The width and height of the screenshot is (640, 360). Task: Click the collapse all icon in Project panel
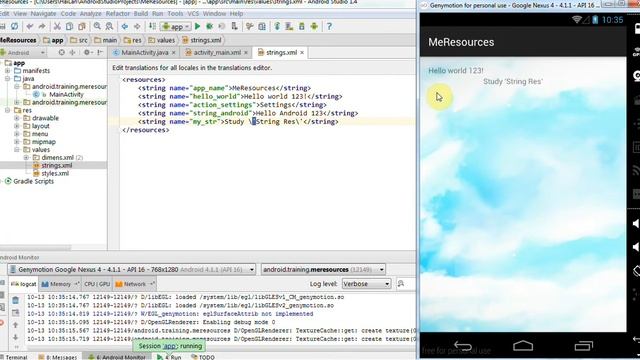point(72,53)
